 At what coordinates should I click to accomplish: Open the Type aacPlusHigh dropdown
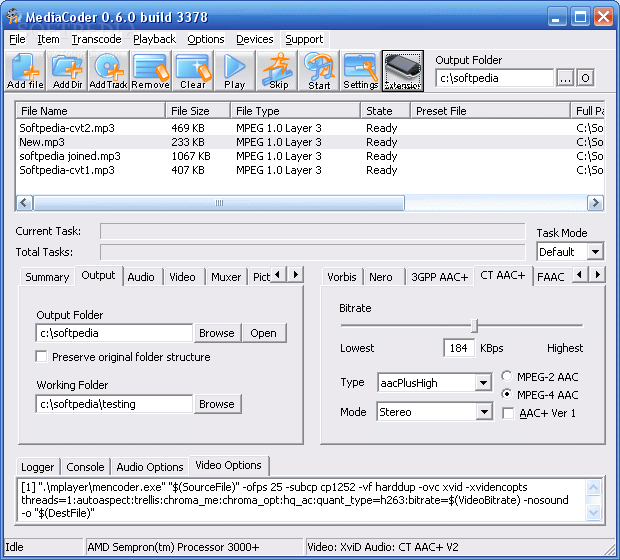pyautogui.click(x=483, y=382)
